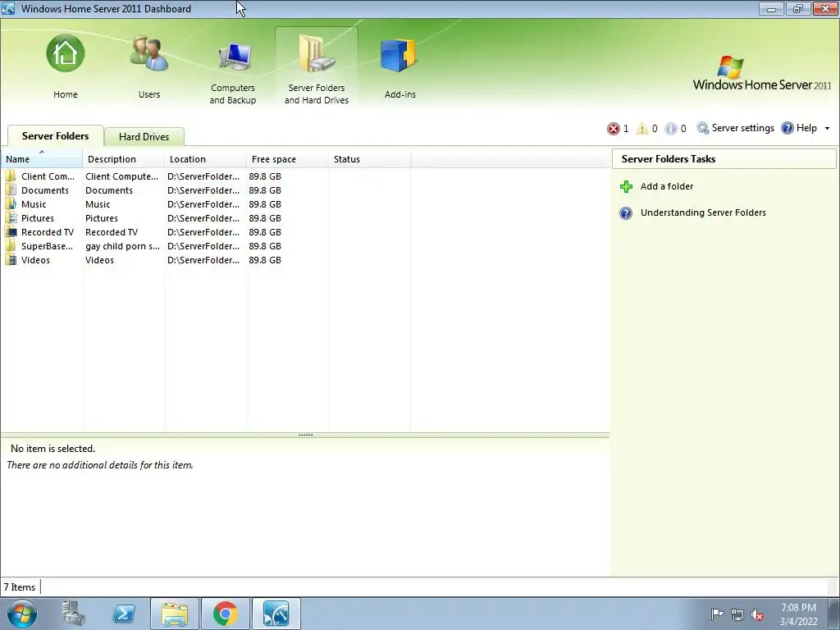Image resolution: width=840 pixels, height=630 pixels.
Task: Go to the Users section
Action: (149, 53)
